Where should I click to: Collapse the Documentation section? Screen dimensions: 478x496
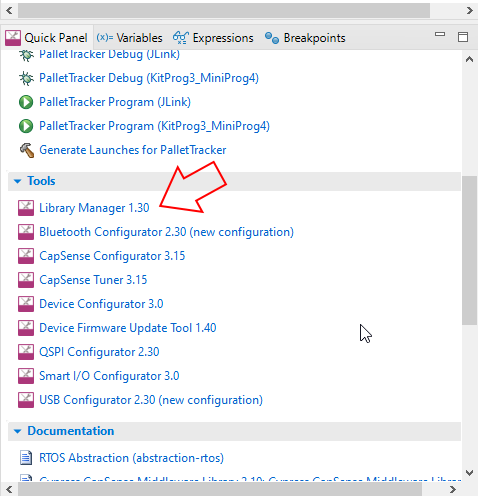click(x=17, y=431)
